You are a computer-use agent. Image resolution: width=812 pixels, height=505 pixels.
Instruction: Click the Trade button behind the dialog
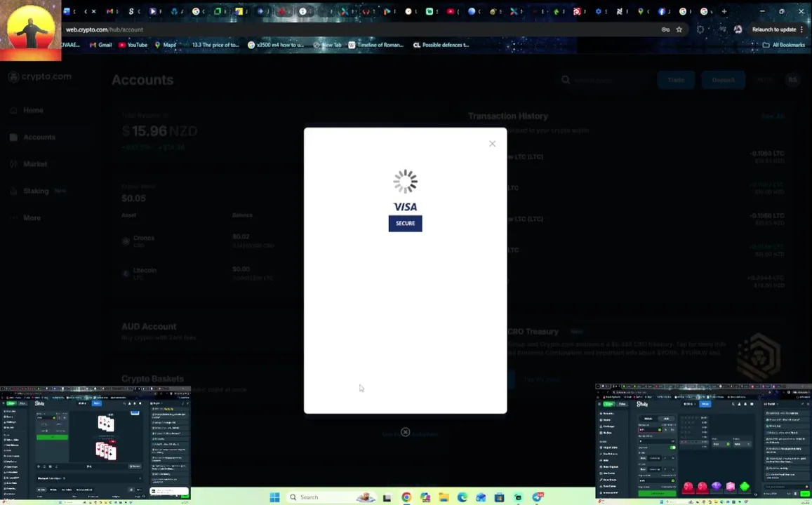coord(676,80)
